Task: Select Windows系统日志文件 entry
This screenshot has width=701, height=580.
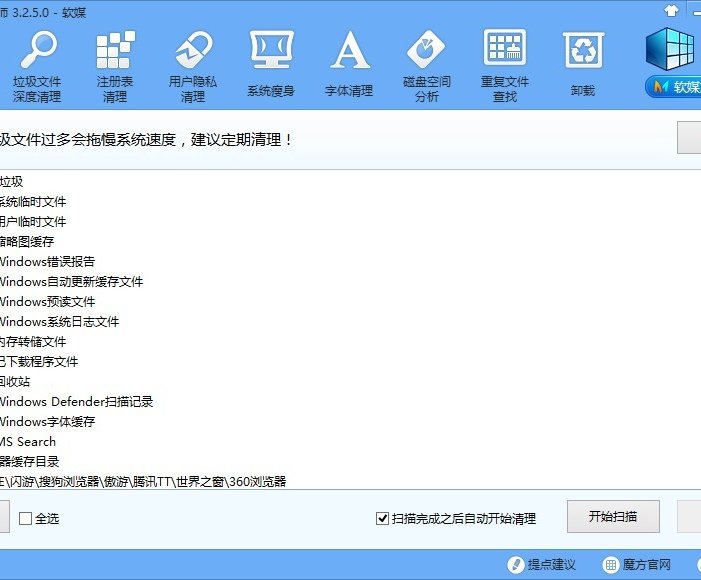Action: (x=59, y=322)
